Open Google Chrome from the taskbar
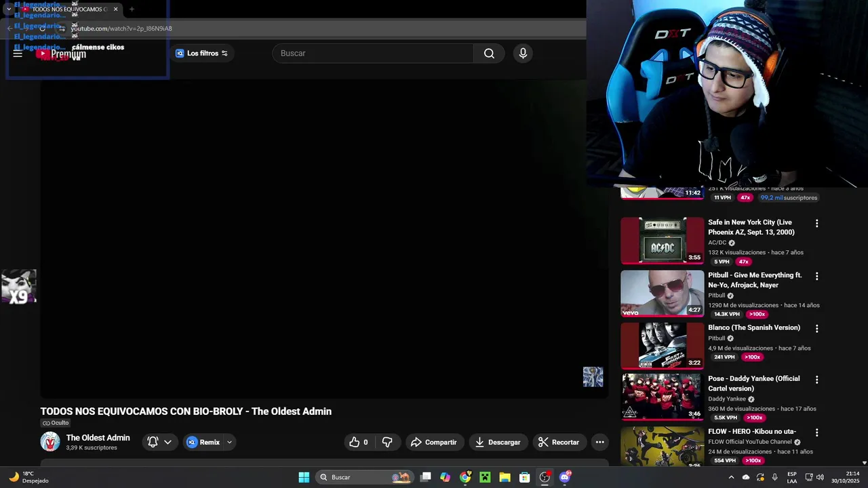Screen dimensions: 868x488 point(465,477)
